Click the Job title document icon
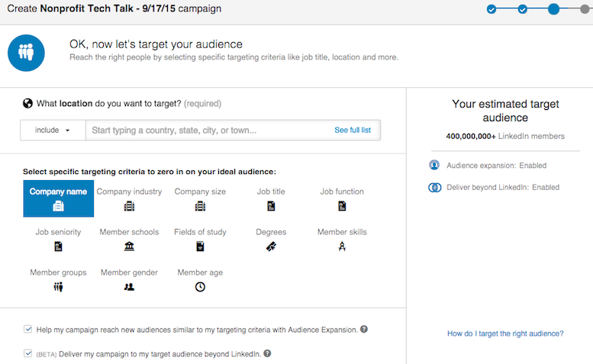Screen dimensions: 593x364 coord(271,206)
